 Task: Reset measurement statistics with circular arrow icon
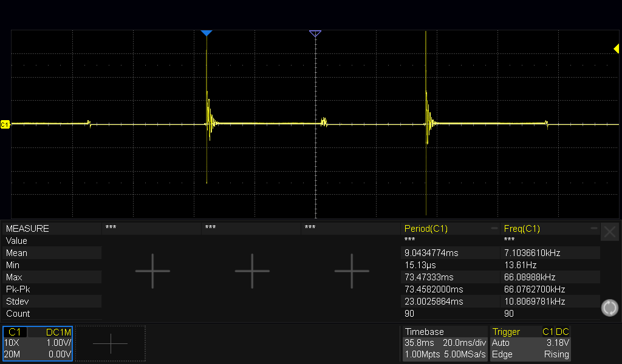pos(609,308)
